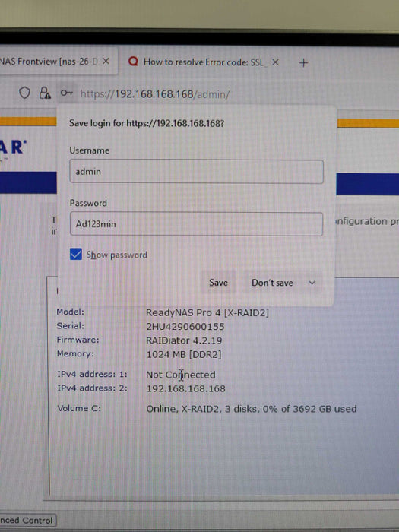The image size is (399, 532).
Task: Click the Save login prompt heading
Action: click(147, 123)
